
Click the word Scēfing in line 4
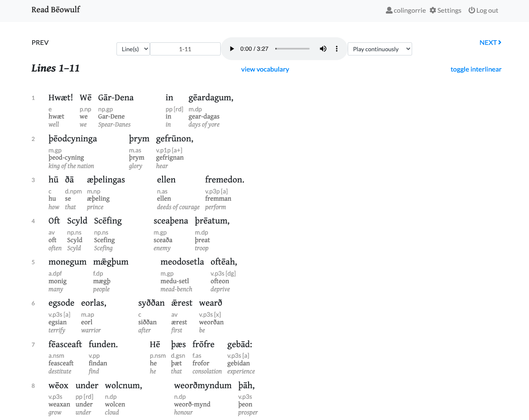point(108,221)
